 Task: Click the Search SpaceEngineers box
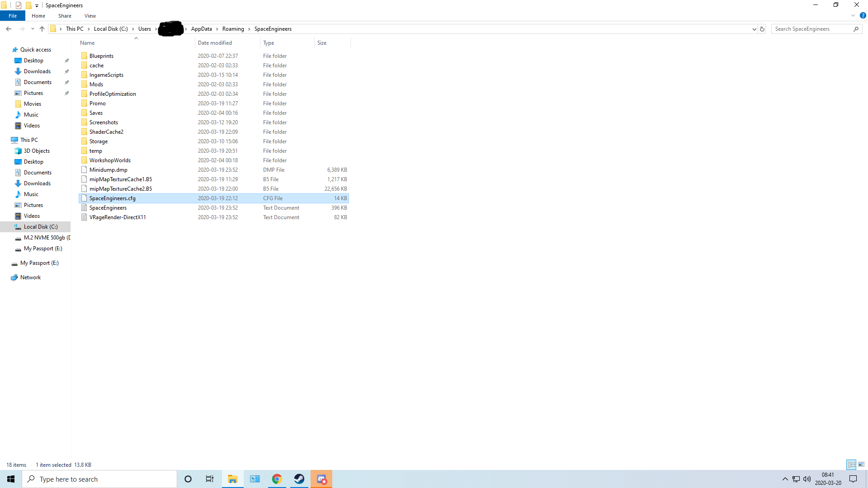coord(816,29)
